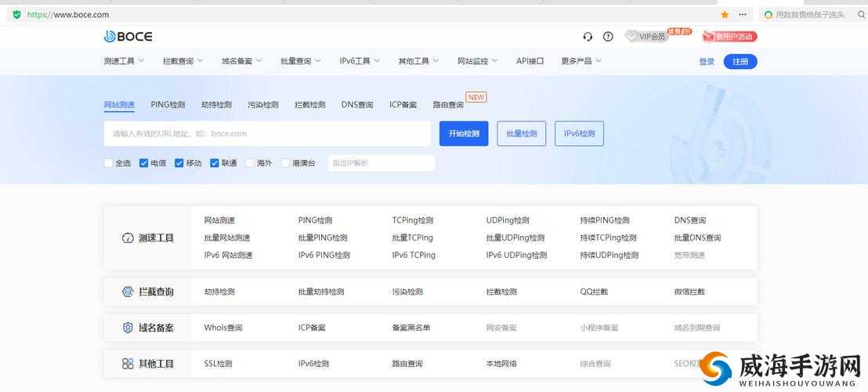The image size is (868, 392).
Task: Expand the 测速工具 nav dropdown
Action: point(124,61)
